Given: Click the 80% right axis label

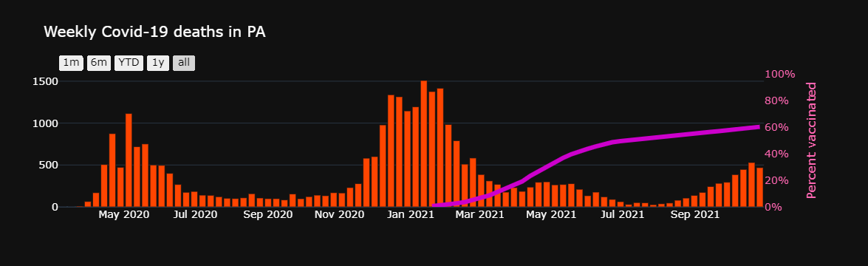Looking at the screenshot, I should (x=777, y=100).
